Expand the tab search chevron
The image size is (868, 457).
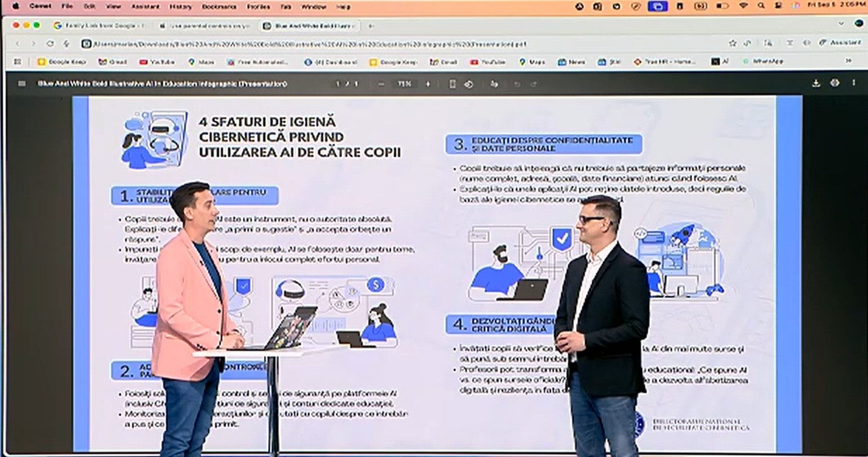tap(841, 24)
